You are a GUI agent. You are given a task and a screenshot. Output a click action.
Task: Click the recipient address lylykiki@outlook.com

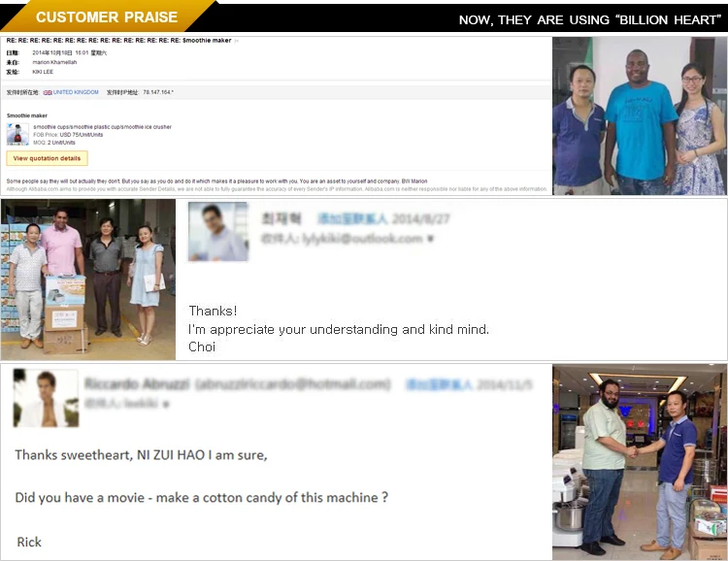point(362,239)
